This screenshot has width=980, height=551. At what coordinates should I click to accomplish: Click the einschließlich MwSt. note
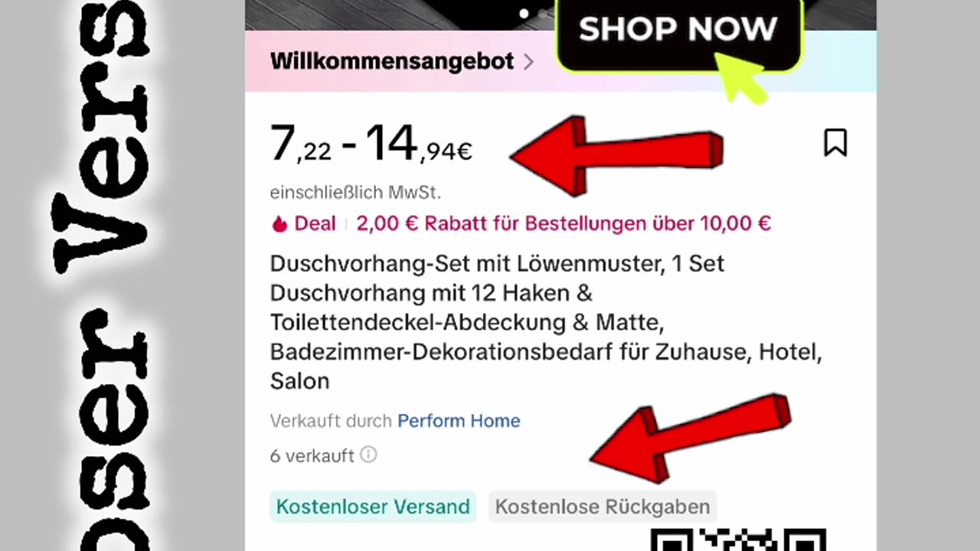(355, 192)
